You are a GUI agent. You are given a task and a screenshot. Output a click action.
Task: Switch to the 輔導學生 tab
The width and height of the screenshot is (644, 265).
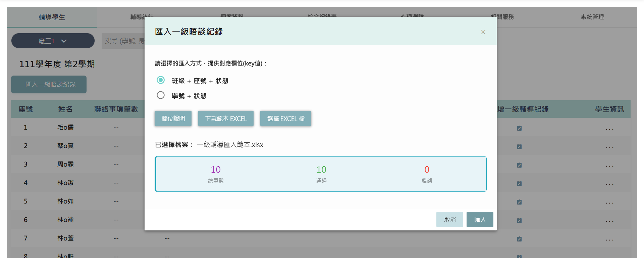(x=52, y=17)
